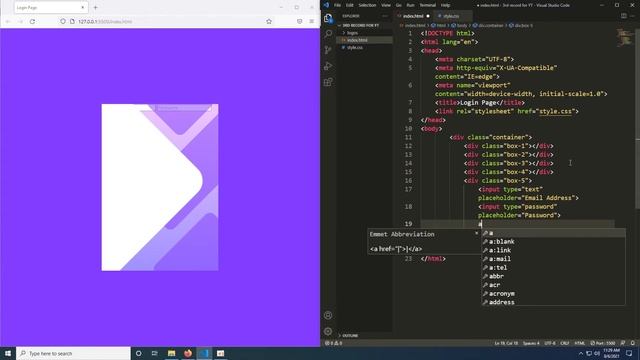Change language mode via HTML status item

point(580,343)
